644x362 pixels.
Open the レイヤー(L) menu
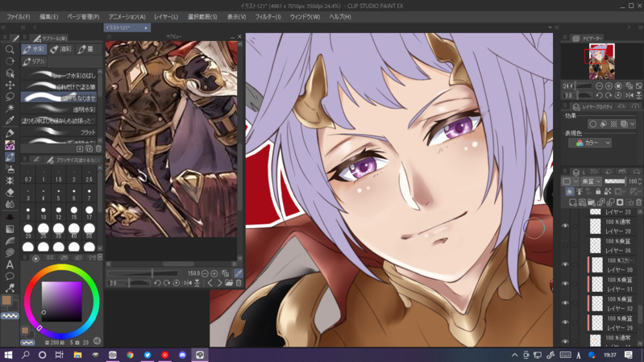[166, 17]
